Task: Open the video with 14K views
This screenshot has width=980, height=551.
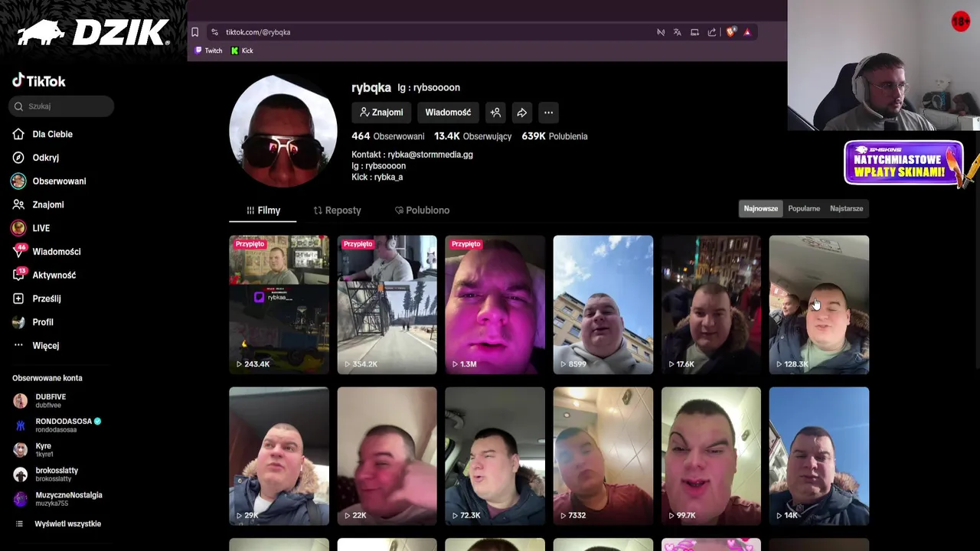Action: [818, 456]
